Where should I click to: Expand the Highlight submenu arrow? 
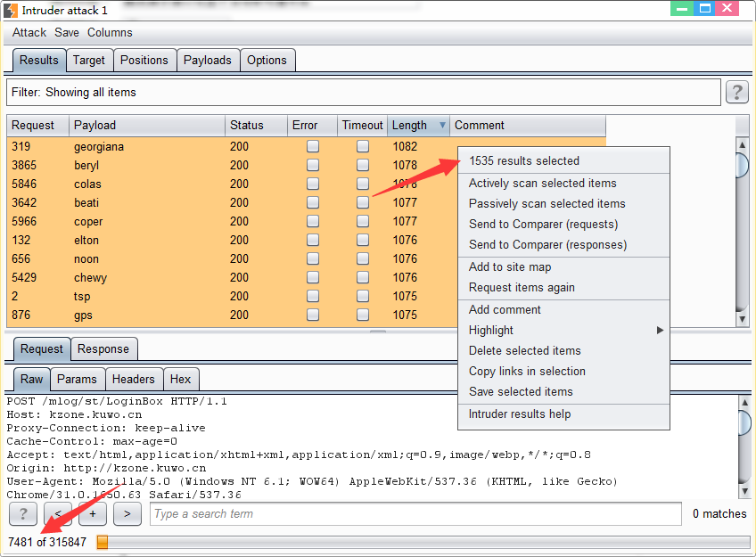tap(660, 330)
